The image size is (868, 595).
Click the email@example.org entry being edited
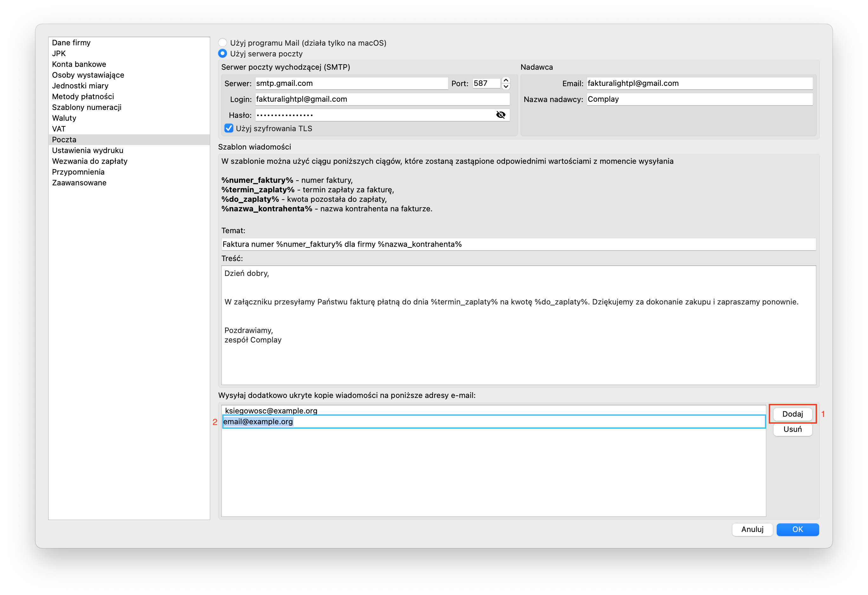pyautogui.click(x=493, y=421)
